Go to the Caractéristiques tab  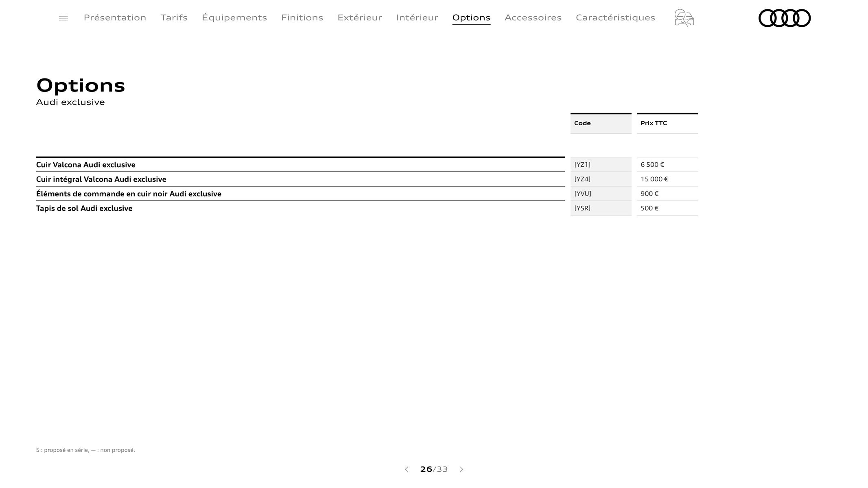pos(615,17)
